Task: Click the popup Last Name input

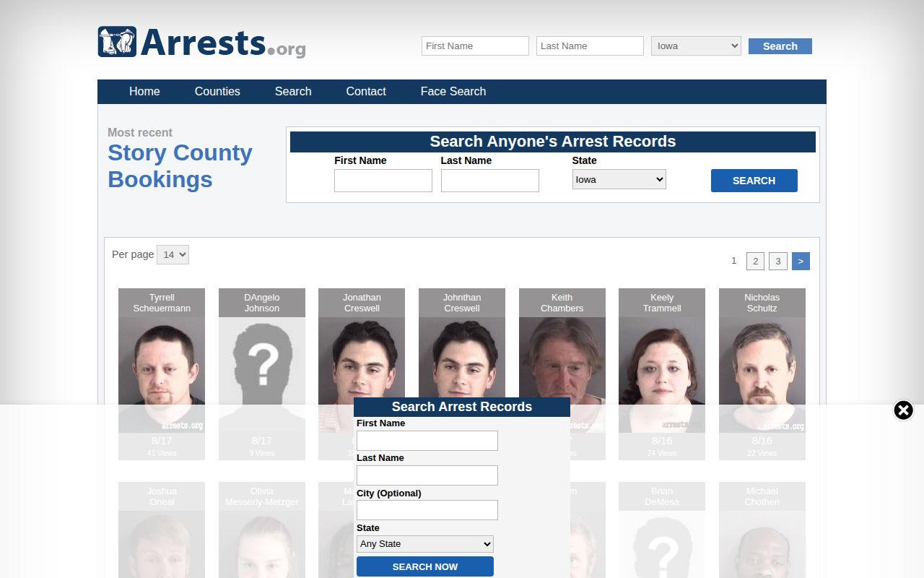Action: coord(427,475)
